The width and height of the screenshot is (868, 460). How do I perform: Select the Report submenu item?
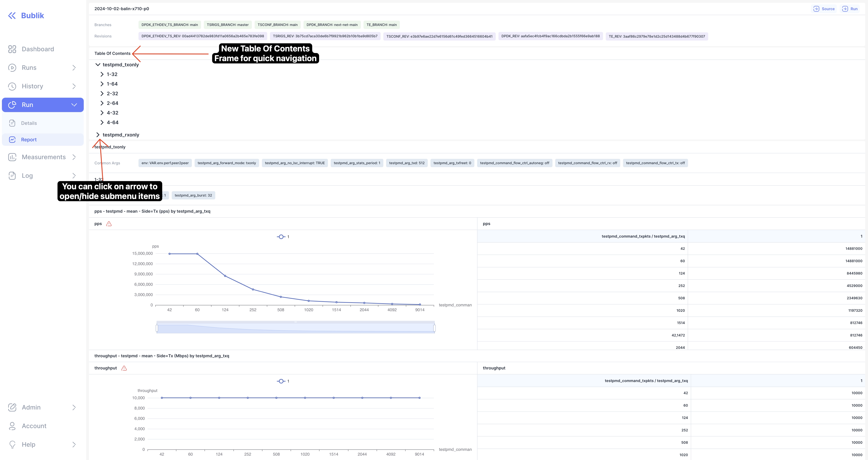(x=29, y=140)
